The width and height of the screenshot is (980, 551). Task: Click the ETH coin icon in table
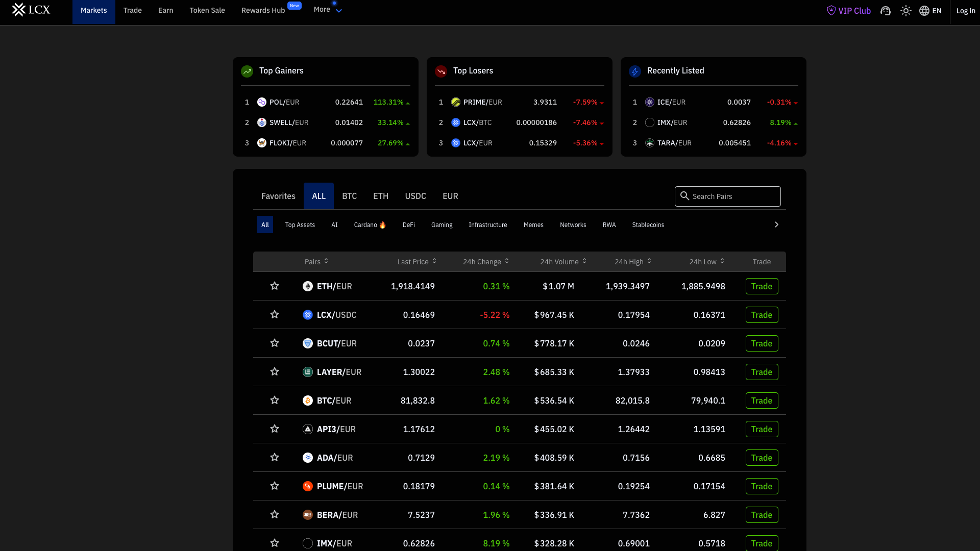(x=308, y=286)
